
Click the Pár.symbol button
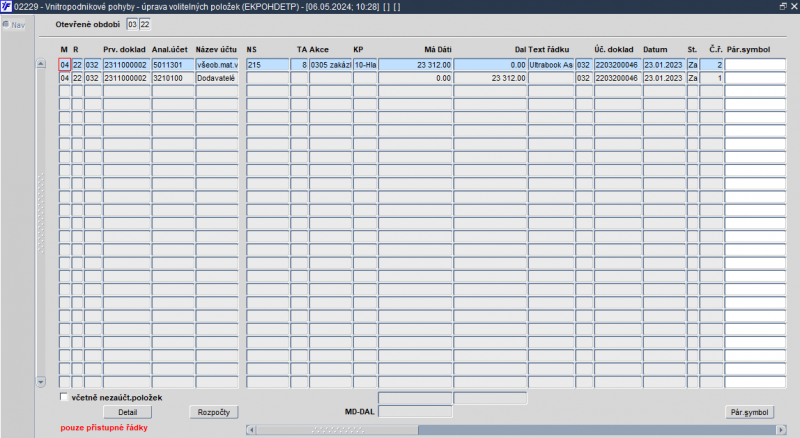[749, 412]
